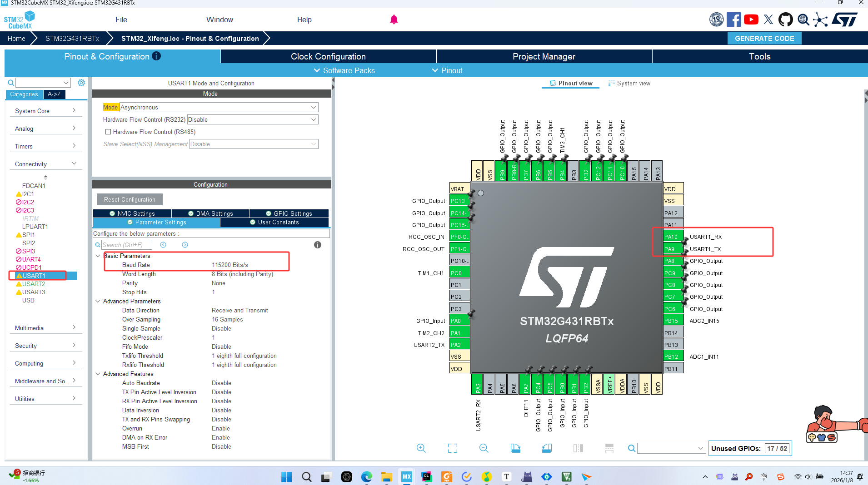Image resolution: width=868 pixels, height=485 pixels.
Task: Click the notification bell icon
Action: (x=394, y=20)
